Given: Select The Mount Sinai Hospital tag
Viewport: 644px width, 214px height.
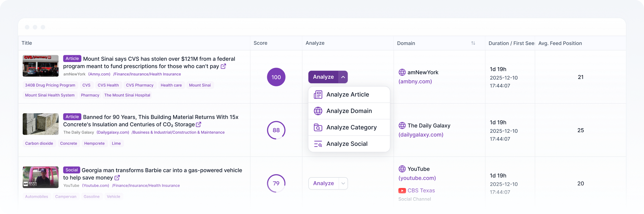Looking at the screenshot, I should point(127,95).
